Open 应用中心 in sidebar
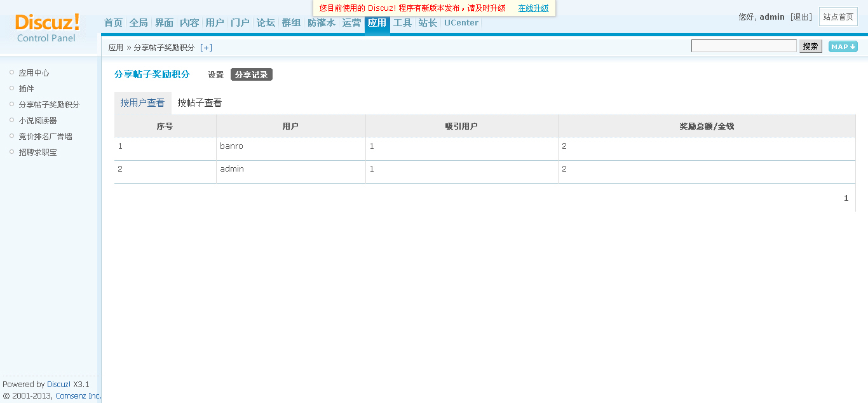The width and height of the screenshot is (868, 403). click(x=34, y=73)
